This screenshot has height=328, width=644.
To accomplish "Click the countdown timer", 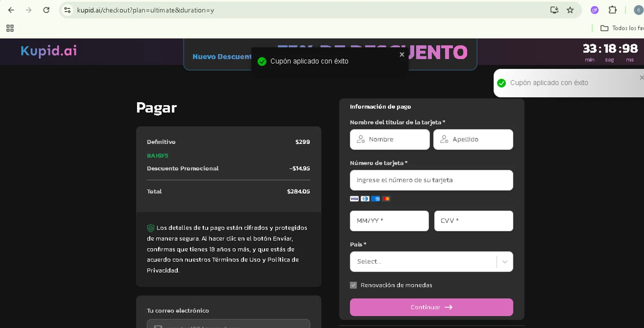I will click(610, 52).
